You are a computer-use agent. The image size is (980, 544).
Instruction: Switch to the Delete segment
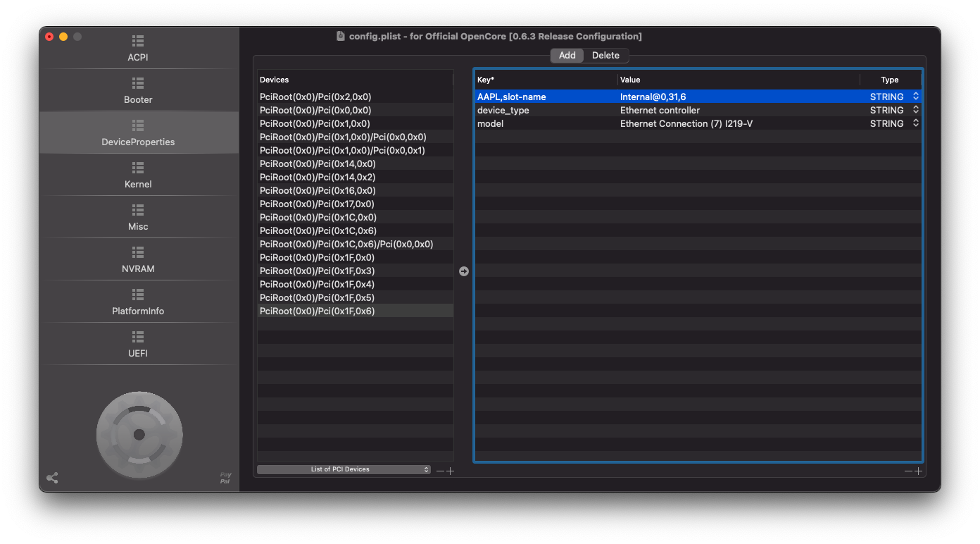click(x=605, y=56)
